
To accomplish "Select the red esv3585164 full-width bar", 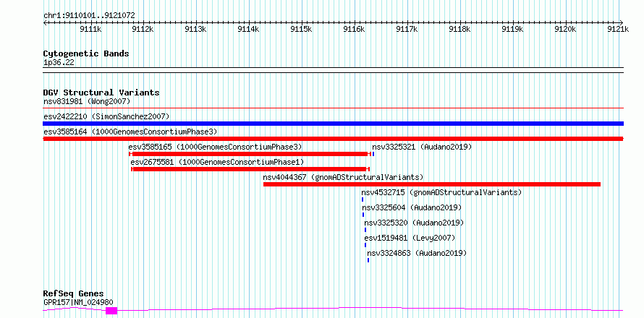I will click(x=333, y=139).
